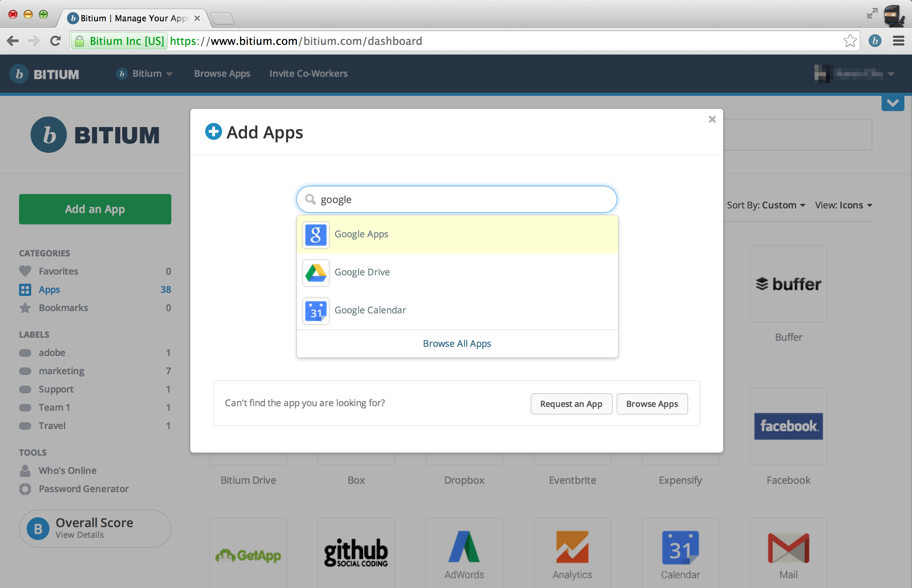Click the Request an App button
The width and height of the screenshot is (912, 588).
(571, 404)
